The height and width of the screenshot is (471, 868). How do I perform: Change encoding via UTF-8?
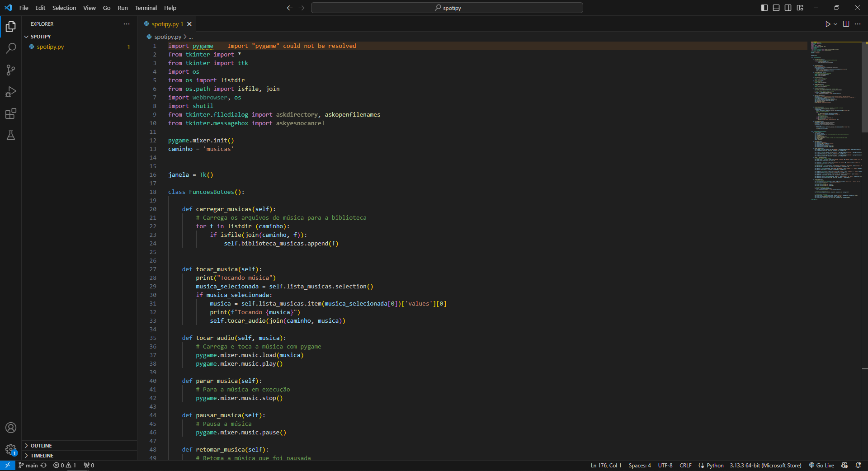(665, 465)
